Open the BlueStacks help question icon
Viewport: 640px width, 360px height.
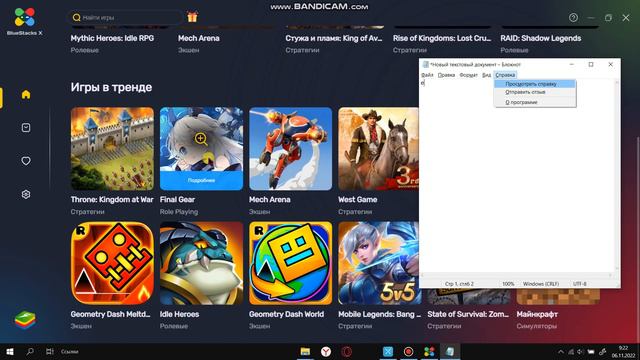[x=573, y=18]
